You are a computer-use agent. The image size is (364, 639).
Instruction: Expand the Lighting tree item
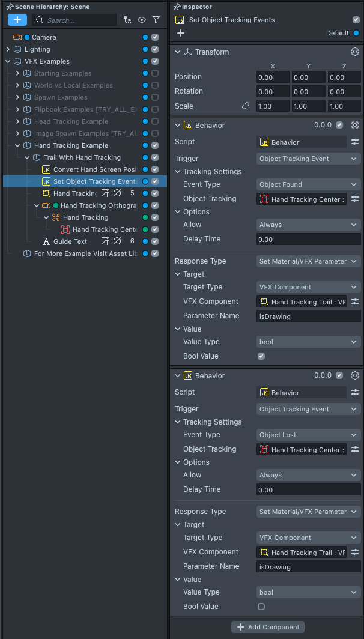[8, 49]
